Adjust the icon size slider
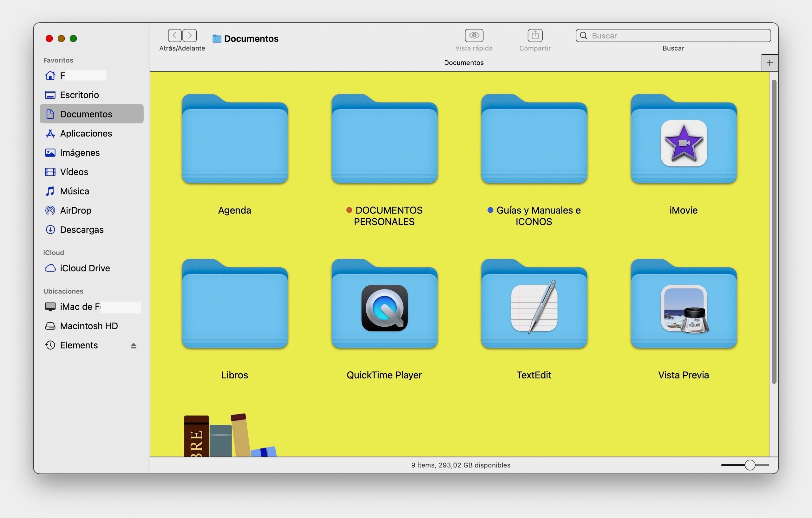 tap(750, 465)
